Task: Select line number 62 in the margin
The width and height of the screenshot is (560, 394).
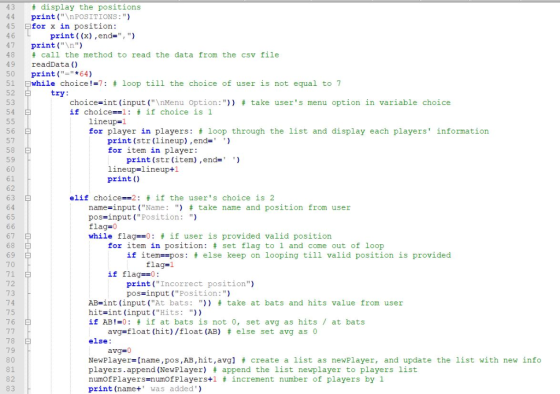Action: [x=11, y=188]
